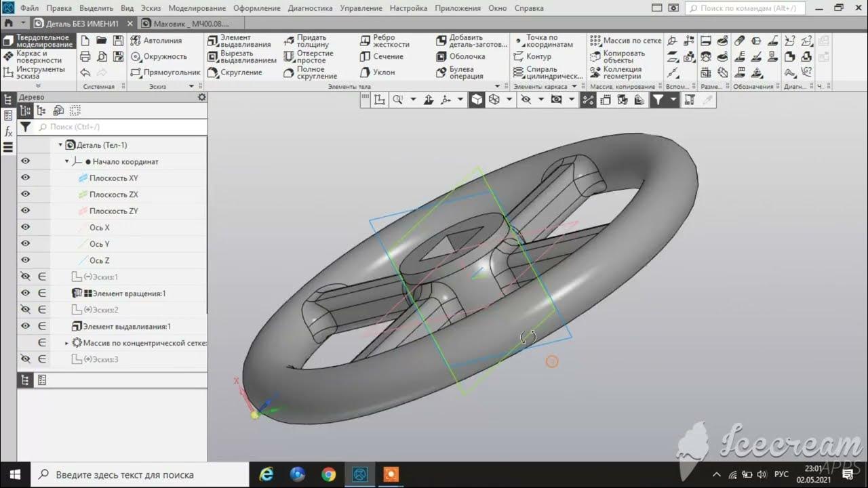Choose Спираль цилиндрическая tool
This screenshot has width=868, height=488.
pos(548,72)
